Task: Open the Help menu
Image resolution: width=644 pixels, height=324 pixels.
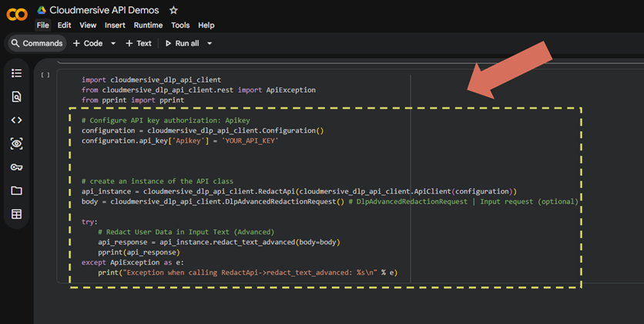Action: coord(206,25)
